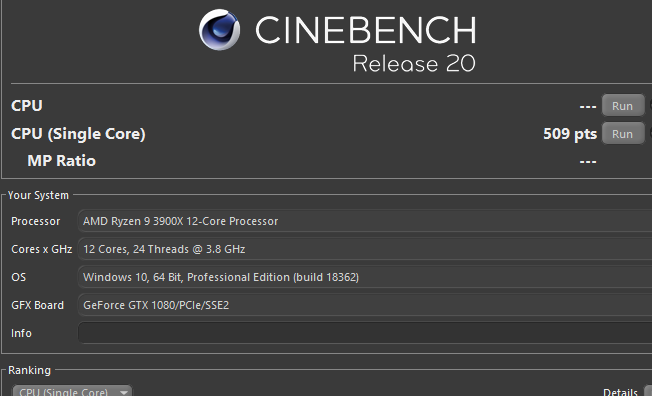Screen dimensions: 652x396
Task: Click the Release 20 version text
Action: pyautogui.click(x=414, y=64)
